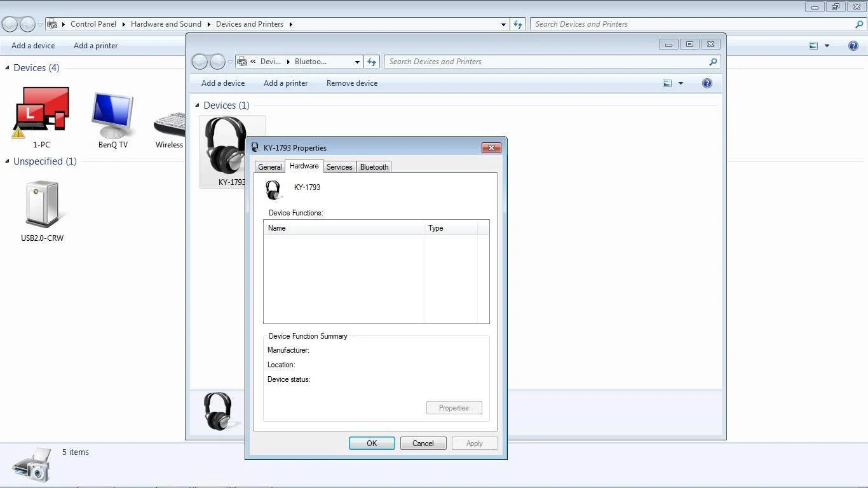Open address bar history dropdown in outer window

pos(503,24)
